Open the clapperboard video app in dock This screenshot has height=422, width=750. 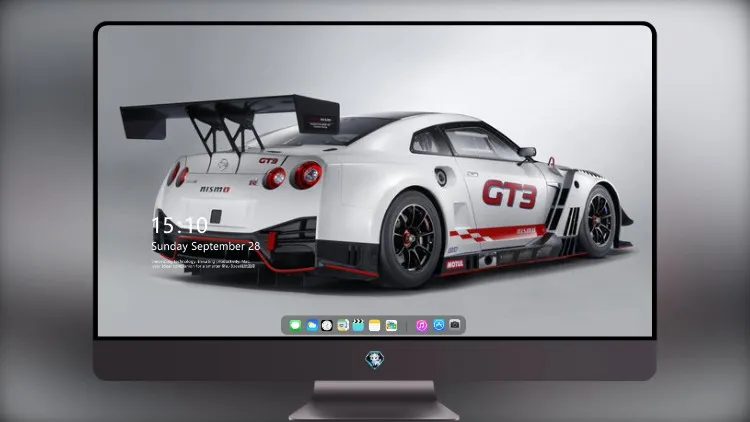(x=358, y=325)
